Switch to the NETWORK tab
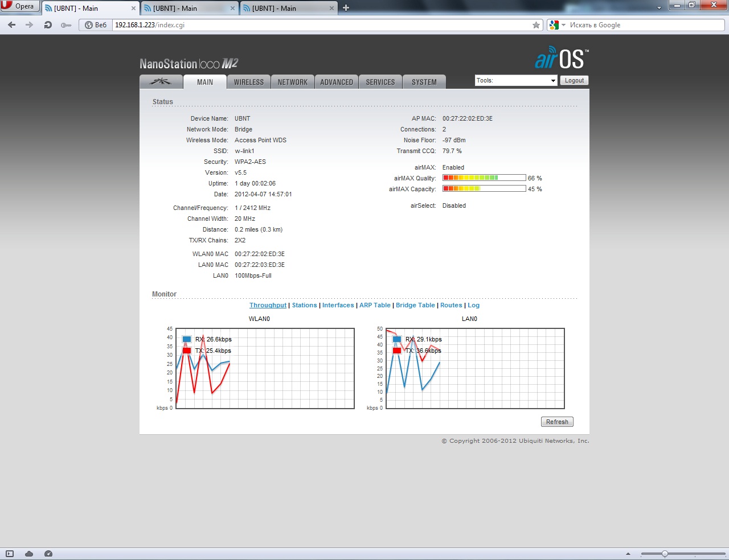The height and width of the screenshot is (560, 729). 293,82
